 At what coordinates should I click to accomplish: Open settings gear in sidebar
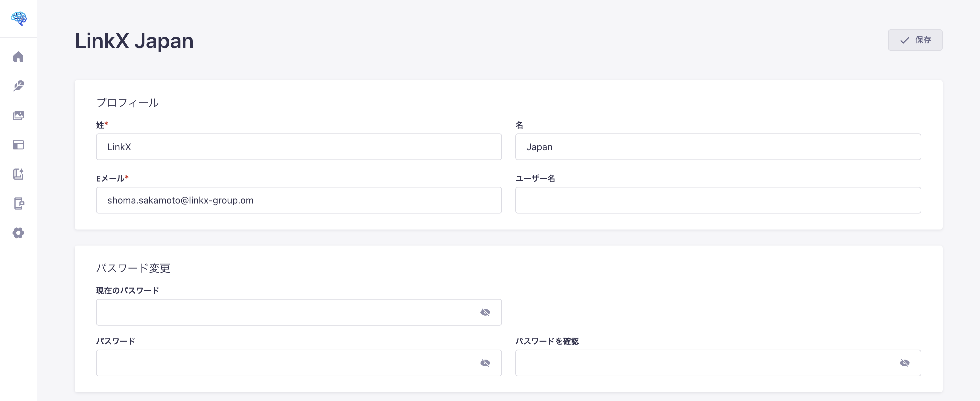point(18,233)
